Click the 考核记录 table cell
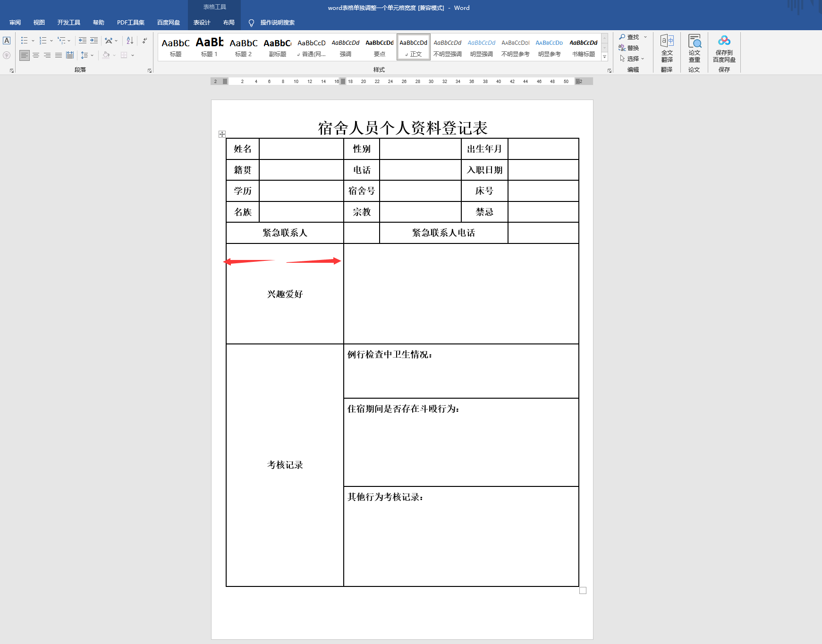Screen dimensions: 822x644 (285, 465)
